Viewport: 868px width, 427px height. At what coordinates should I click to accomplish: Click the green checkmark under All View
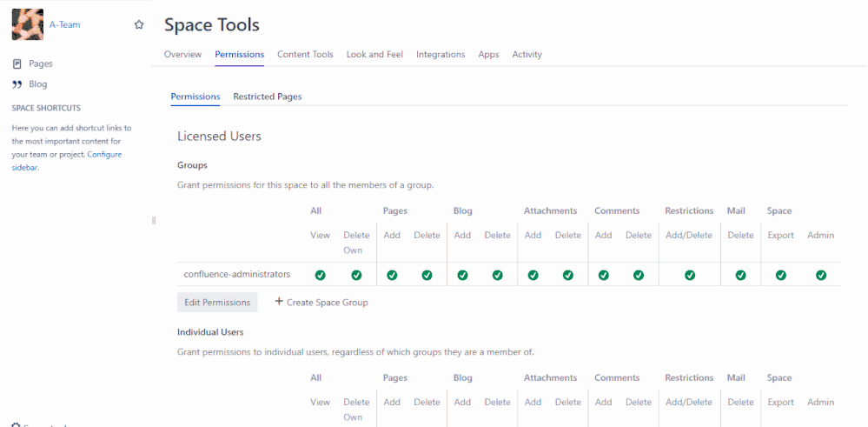pyautogui.click(x=320, y=275)
